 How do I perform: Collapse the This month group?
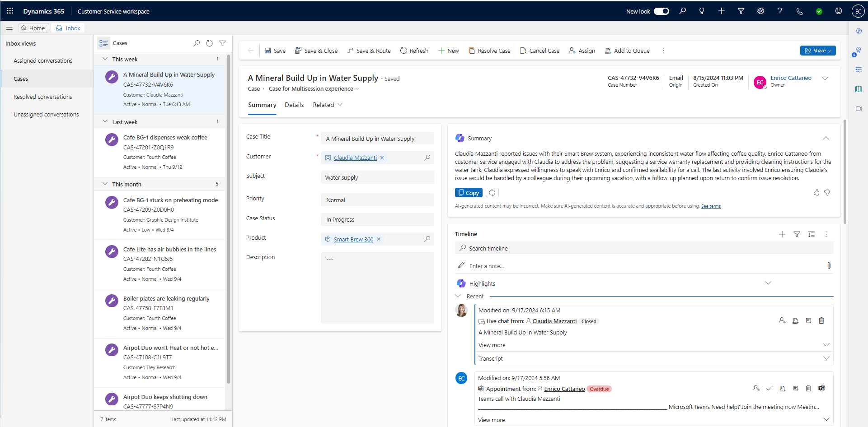click(105, 184)
